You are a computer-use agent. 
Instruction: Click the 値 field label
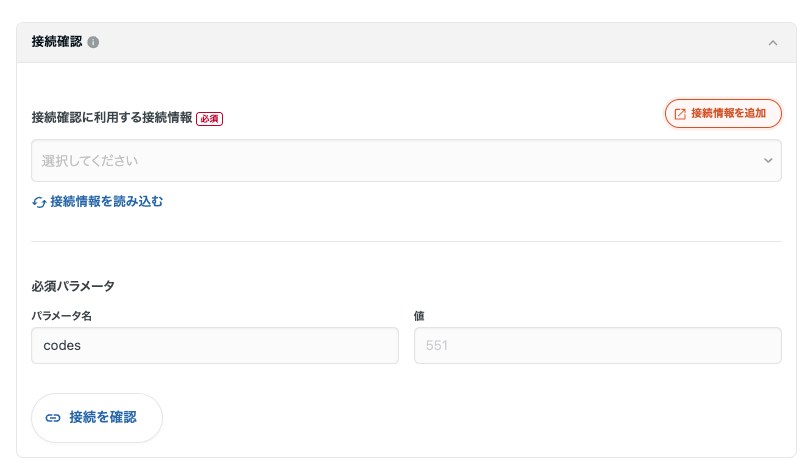coord(419,316)
